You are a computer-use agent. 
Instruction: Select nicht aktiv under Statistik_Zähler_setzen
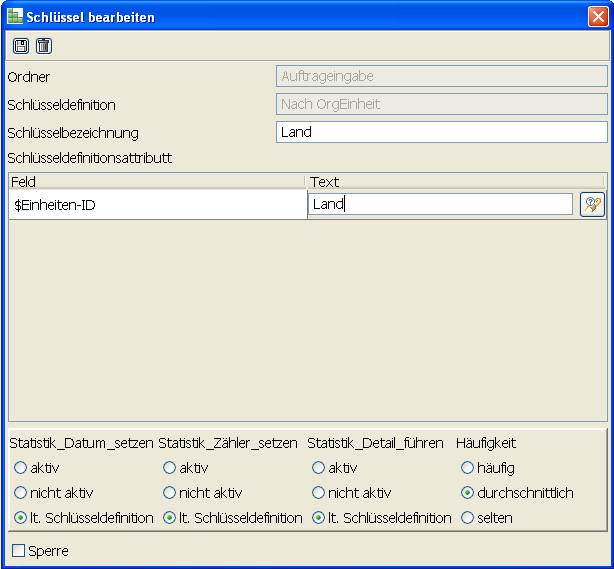click(x=169, y=493)
